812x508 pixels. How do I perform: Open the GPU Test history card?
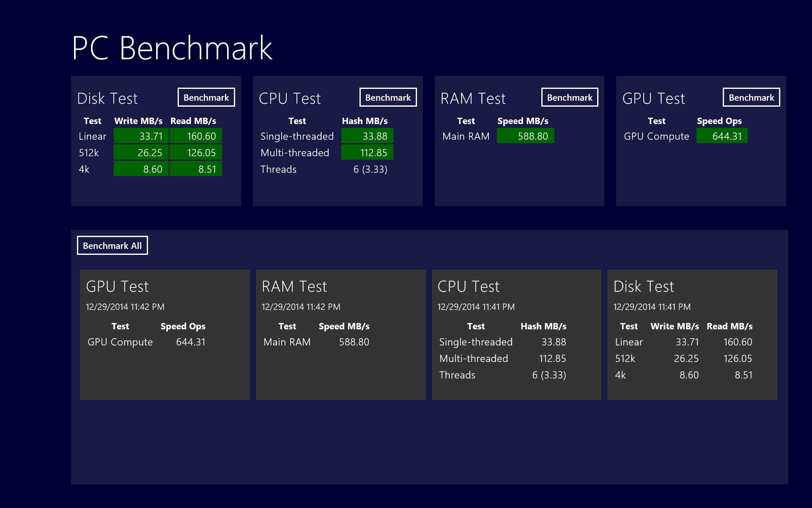pyautogui.click(x=165, y=334)
